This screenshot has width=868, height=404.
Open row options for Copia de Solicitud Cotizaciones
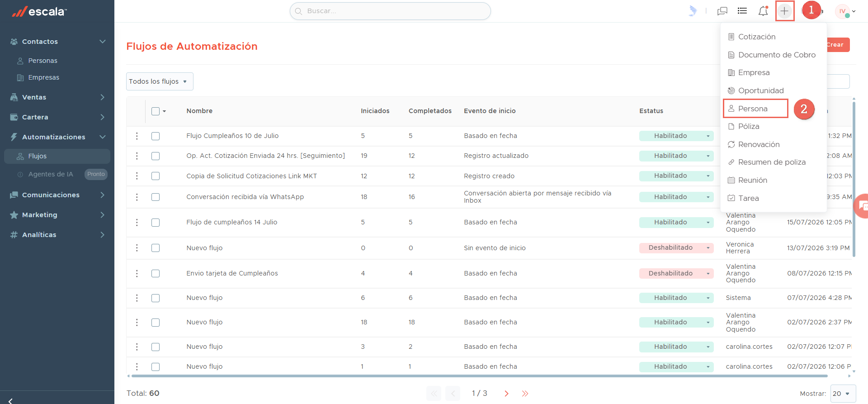tap(137, 176)
